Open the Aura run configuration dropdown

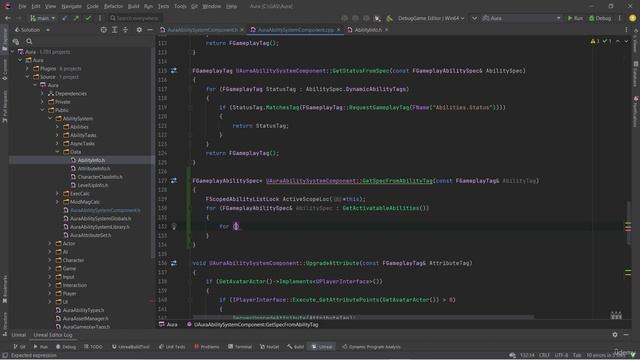click(x=521, y=18)
